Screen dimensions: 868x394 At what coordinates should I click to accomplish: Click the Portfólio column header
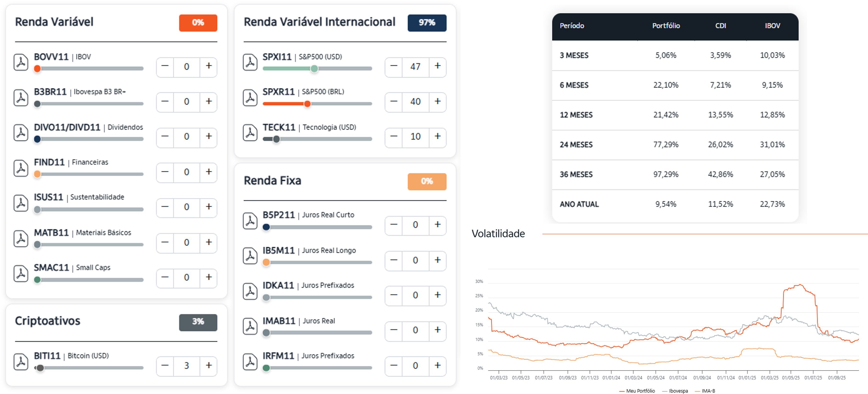666,26
